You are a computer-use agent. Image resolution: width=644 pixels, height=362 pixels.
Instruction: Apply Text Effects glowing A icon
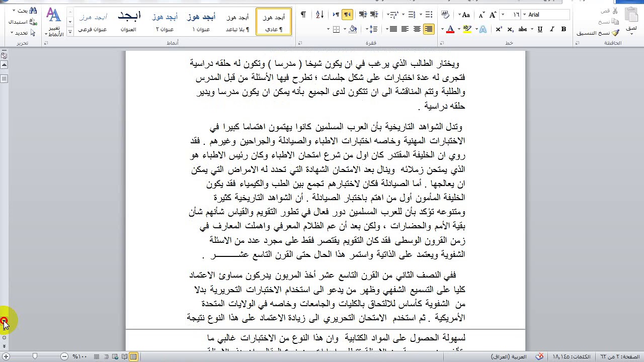[x=482, y=29]
